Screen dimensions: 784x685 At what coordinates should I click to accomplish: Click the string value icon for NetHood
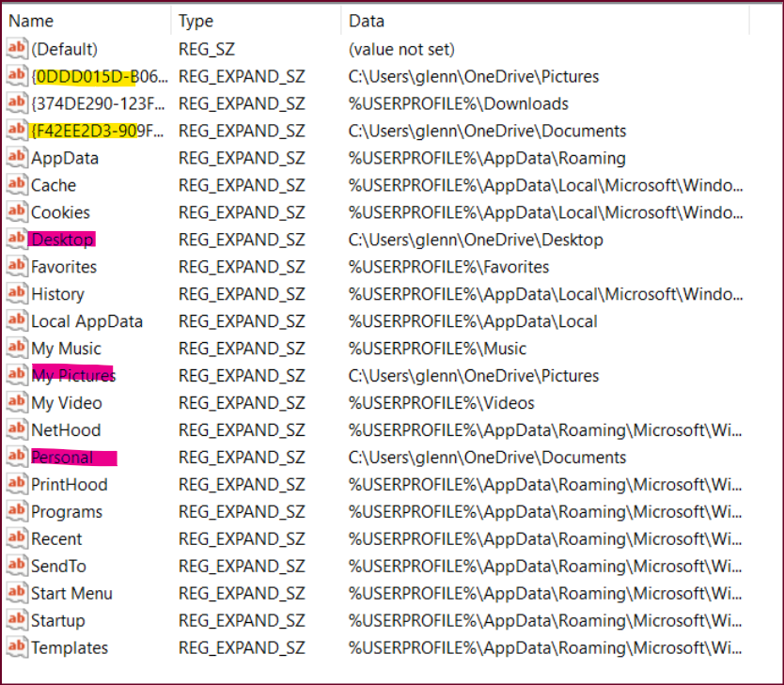[16, 430]
